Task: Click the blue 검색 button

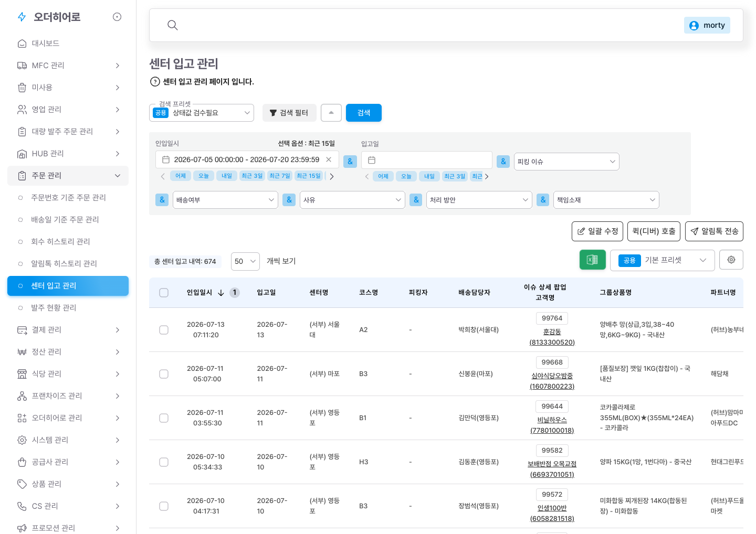Action: pyautogui.click(x=364, y=113)
